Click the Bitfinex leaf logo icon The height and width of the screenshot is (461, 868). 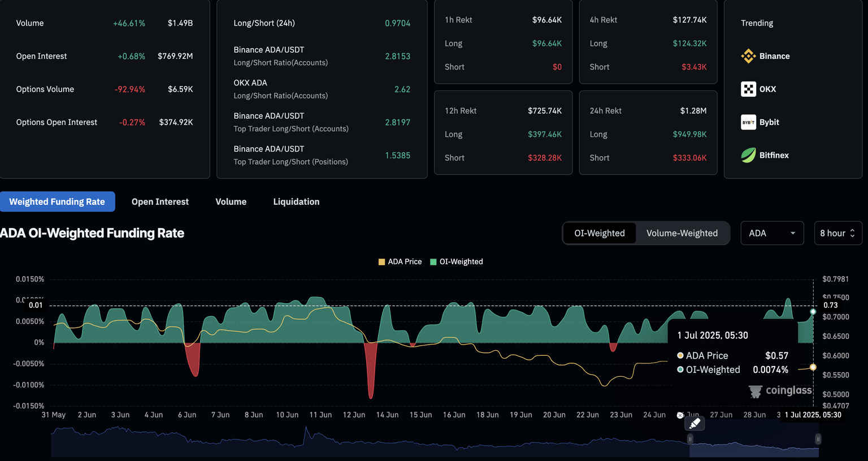748,155
